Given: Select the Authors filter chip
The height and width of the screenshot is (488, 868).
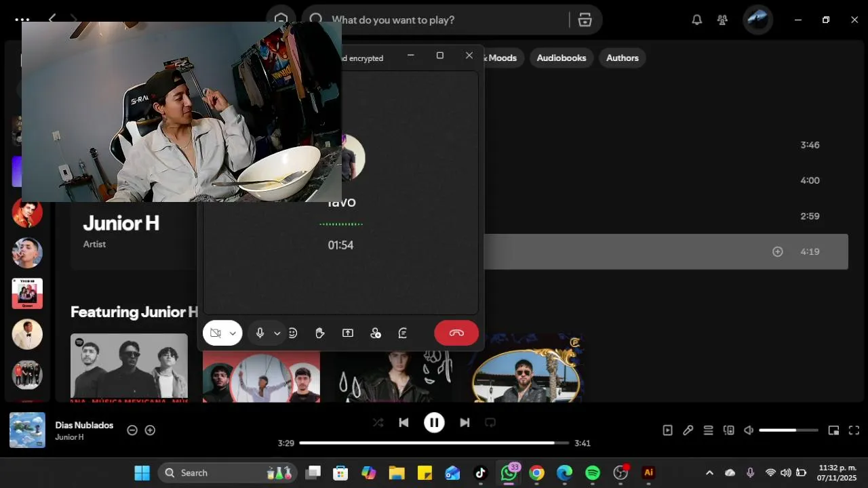Looking at the screenshot, I should click(622, 58).
